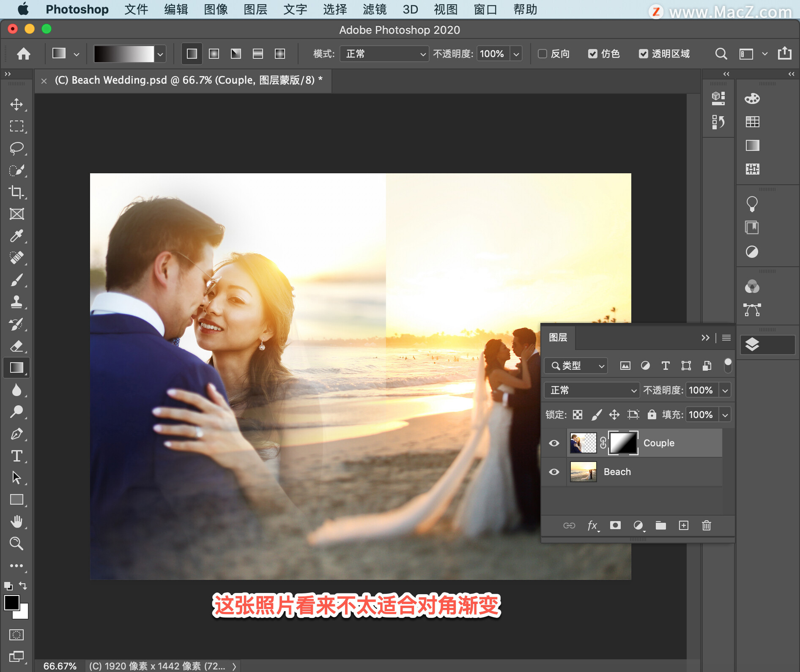Enable the 反向 reverse checkbox

pos(542,54)
